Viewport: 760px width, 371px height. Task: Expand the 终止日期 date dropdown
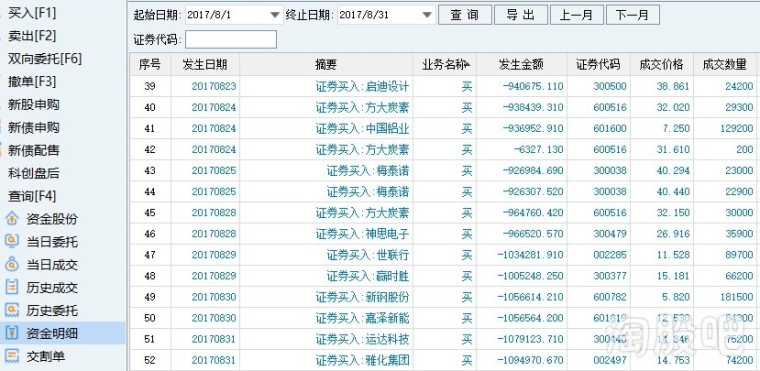pos(427,15)
